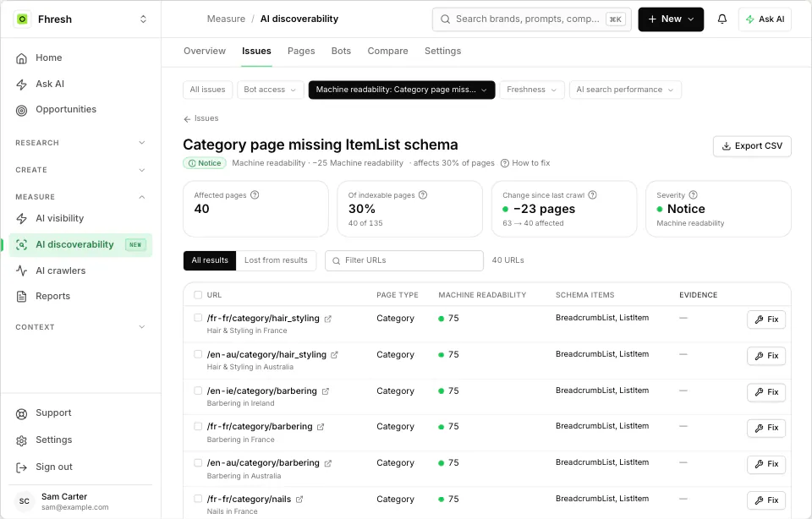
Task: Click the Reports document icon
Action: click(21, 297)
